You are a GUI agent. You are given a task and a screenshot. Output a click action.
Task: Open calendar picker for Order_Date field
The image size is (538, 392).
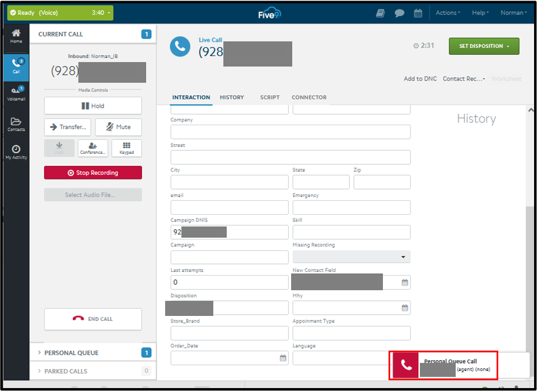(x=283, y=358)
